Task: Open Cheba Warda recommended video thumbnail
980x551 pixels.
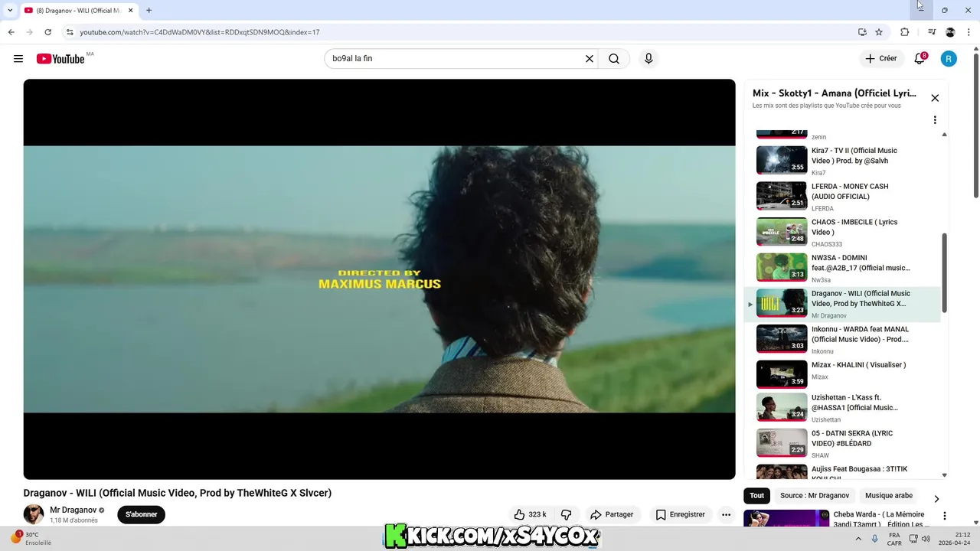Action: coord(786,519)
